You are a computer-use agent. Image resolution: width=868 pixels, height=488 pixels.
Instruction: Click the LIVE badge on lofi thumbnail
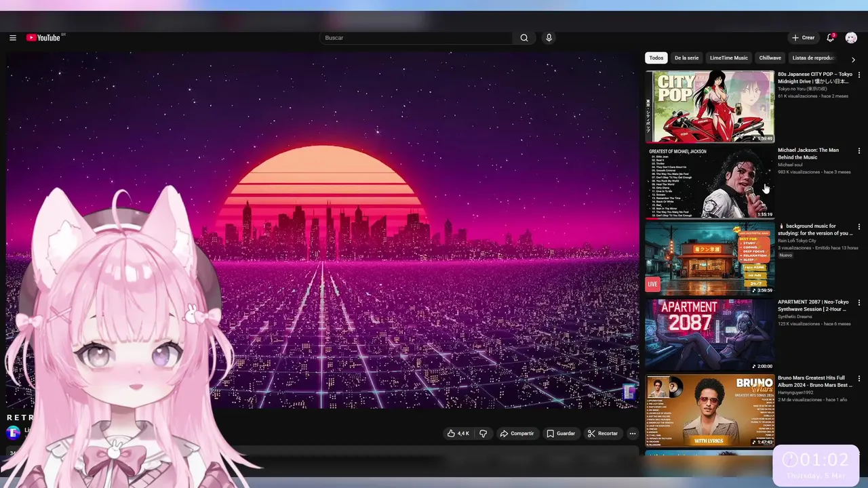[x=652, y=284]
